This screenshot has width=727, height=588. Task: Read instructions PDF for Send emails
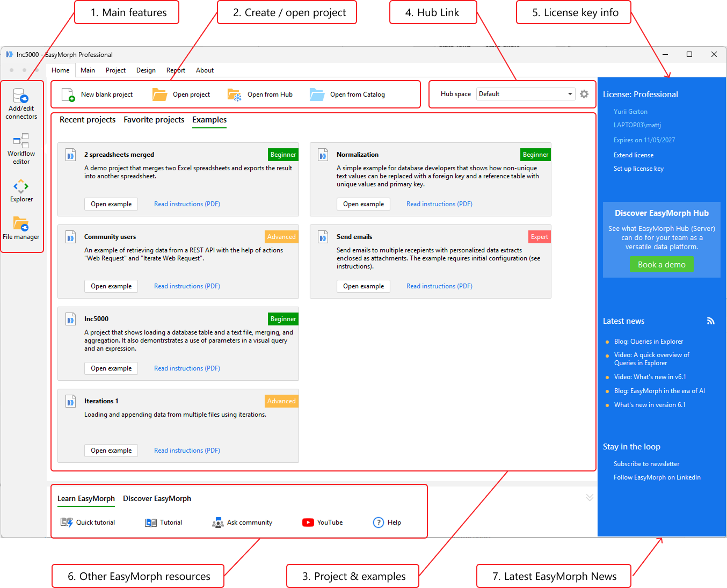(439, 286)
